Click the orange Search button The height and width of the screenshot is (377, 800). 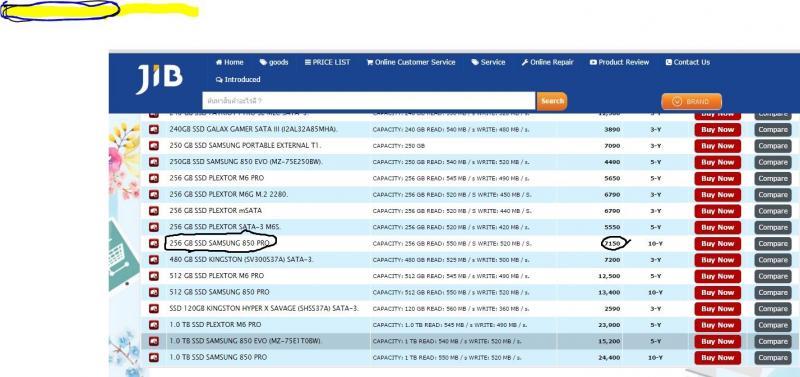(552, 101)
